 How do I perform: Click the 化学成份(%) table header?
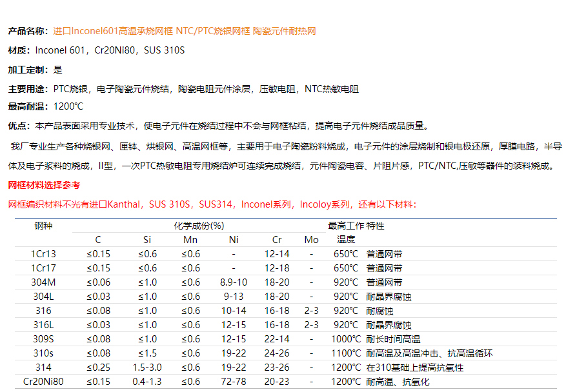199,226
